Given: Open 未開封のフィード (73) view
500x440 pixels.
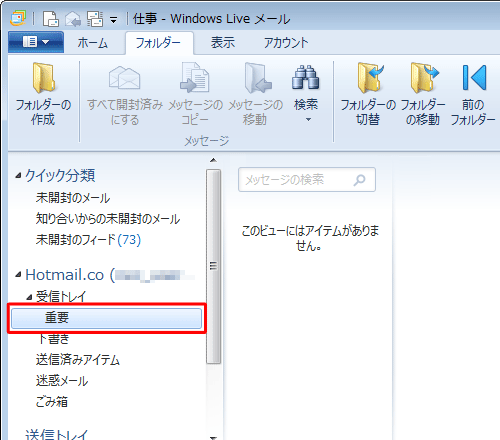Looking at the screenshot, I should coord(88,240).
